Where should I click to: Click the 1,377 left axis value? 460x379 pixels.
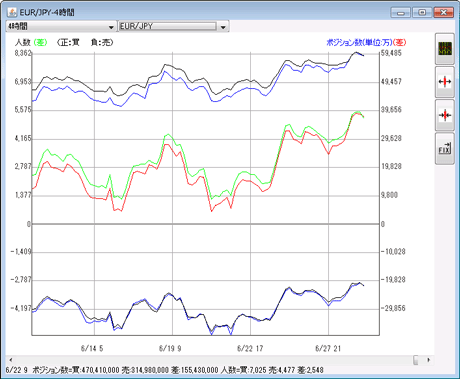(23, 195)
